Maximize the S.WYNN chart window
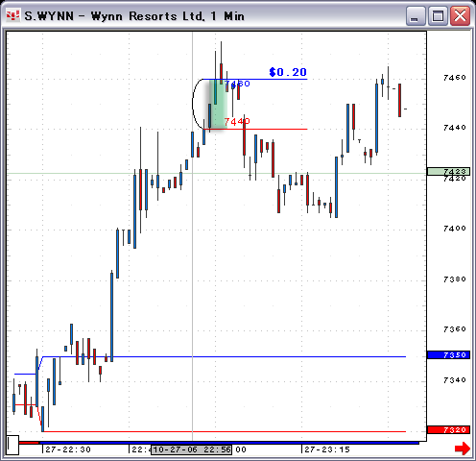Screen dimensions: 476x461 tap(438, 15)
